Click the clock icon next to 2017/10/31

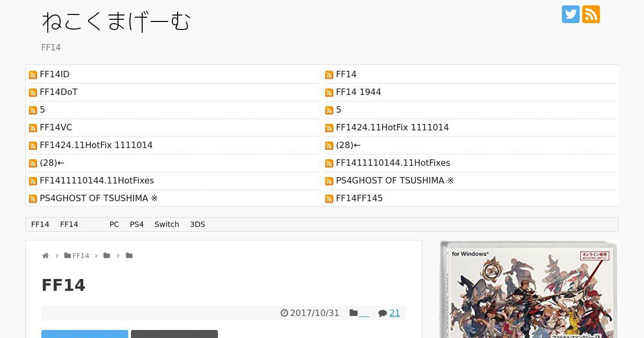[x=284, y=313]
